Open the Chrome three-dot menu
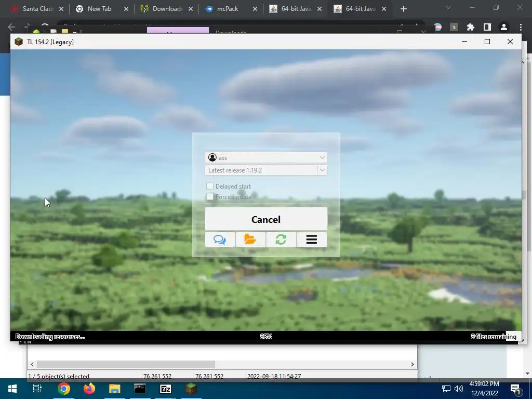Viewport: 532px width, 399px height. click(521, 27)
